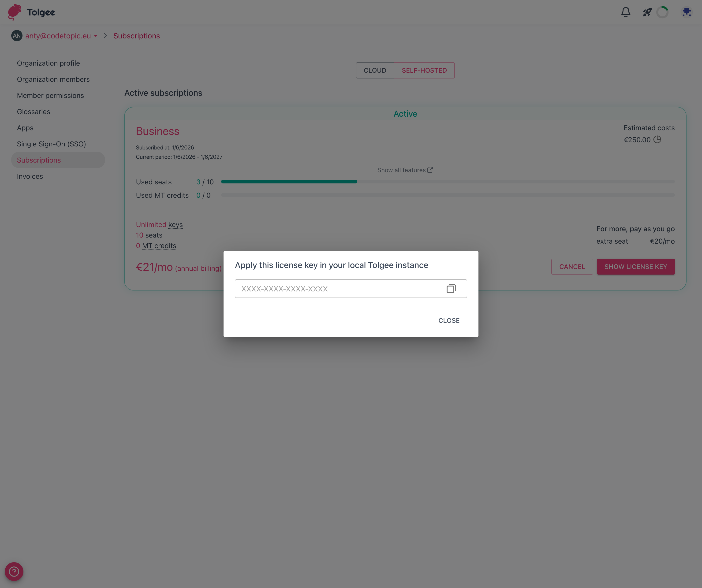Click the used seats progress bar

[448, 182]
